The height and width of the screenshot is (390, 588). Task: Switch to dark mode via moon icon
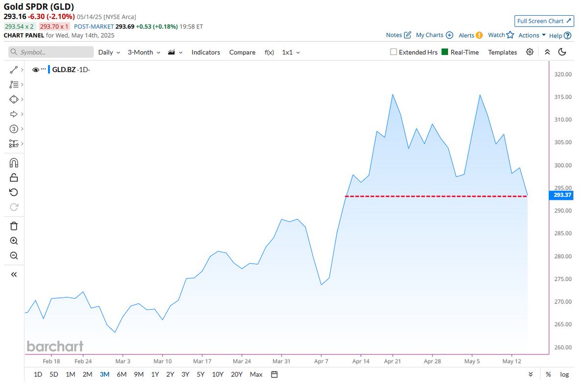[x=562, y=52]
